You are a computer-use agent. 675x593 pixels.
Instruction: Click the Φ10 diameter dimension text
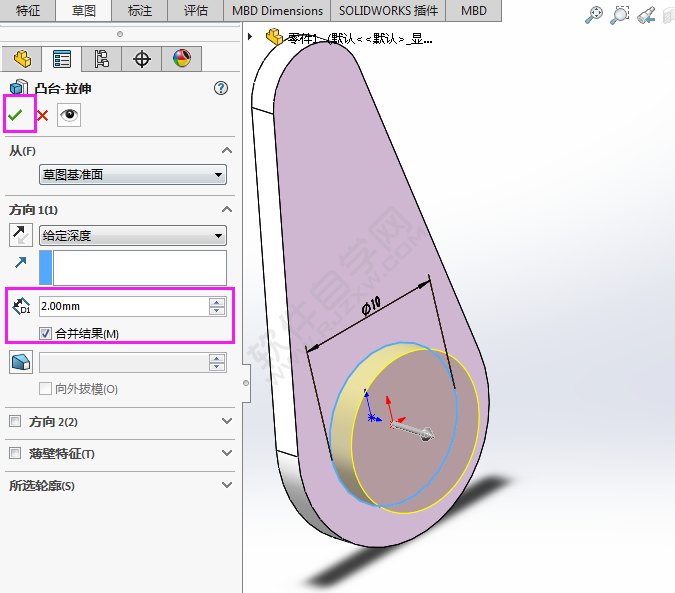coord(371,306)
